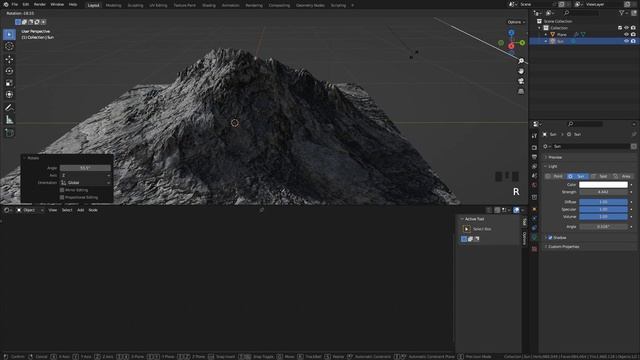
Task: Click the viewport zoom magnifier icon
Action: (521, 61)
